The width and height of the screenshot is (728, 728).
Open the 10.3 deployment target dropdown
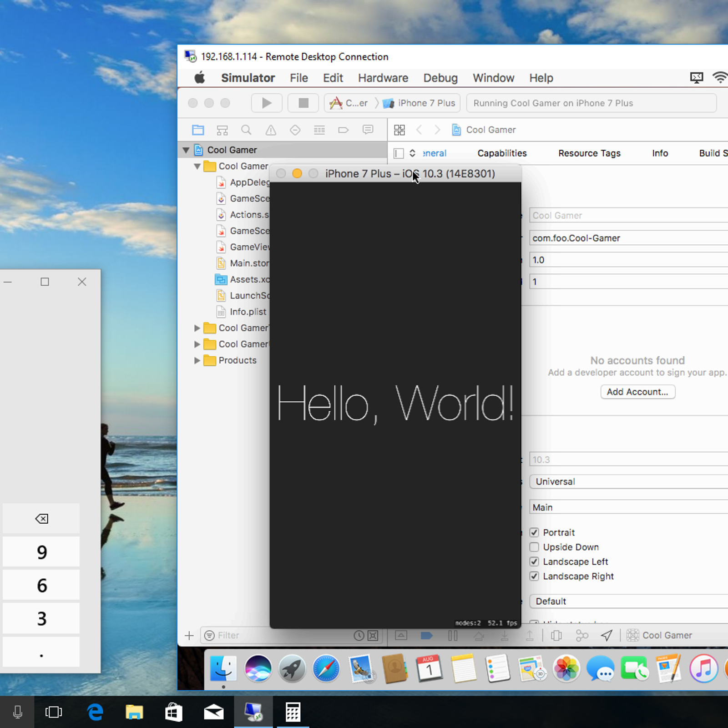[628, 460]
